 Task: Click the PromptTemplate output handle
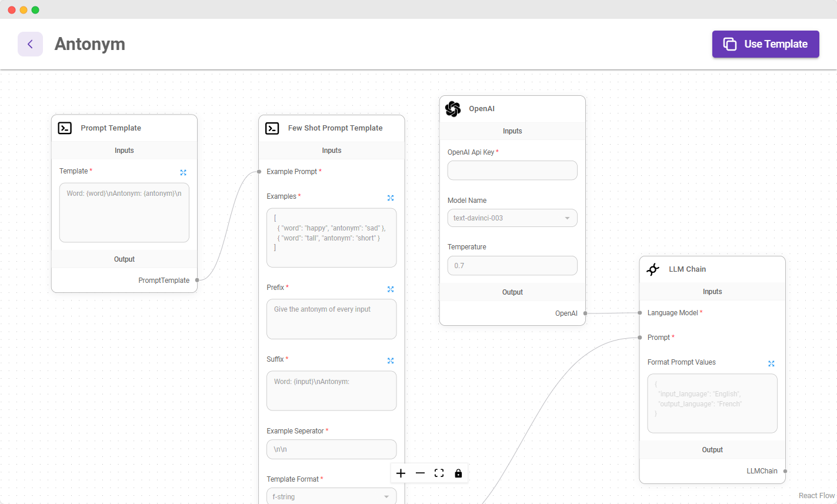(197, 280)
